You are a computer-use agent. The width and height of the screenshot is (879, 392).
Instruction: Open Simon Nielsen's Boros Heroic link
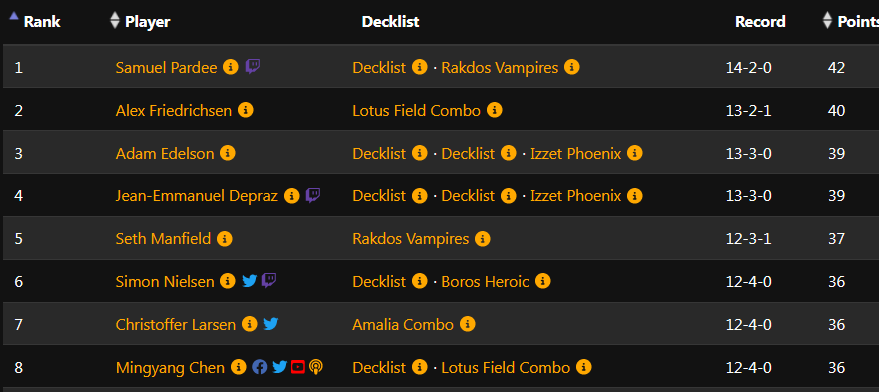click(x=485, y=282)
